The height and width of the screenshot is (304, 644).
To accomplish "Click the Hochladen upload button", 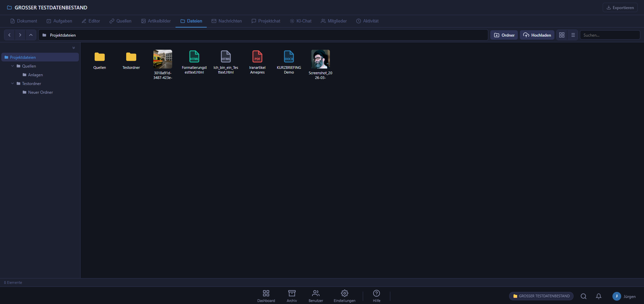I will (537, 35).
